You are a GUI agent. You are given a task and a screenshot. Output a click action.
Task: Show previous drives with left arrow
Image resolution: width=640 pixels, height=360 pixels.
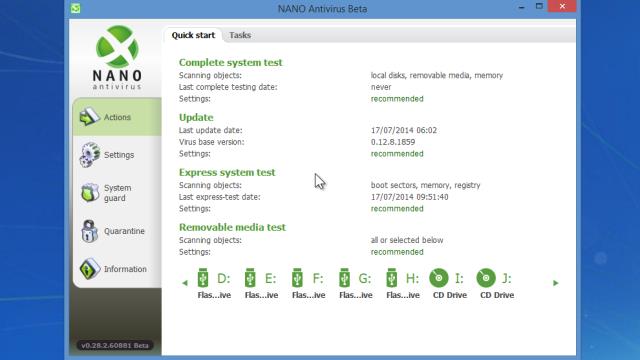pyautogui.click(x=185, y=283)
